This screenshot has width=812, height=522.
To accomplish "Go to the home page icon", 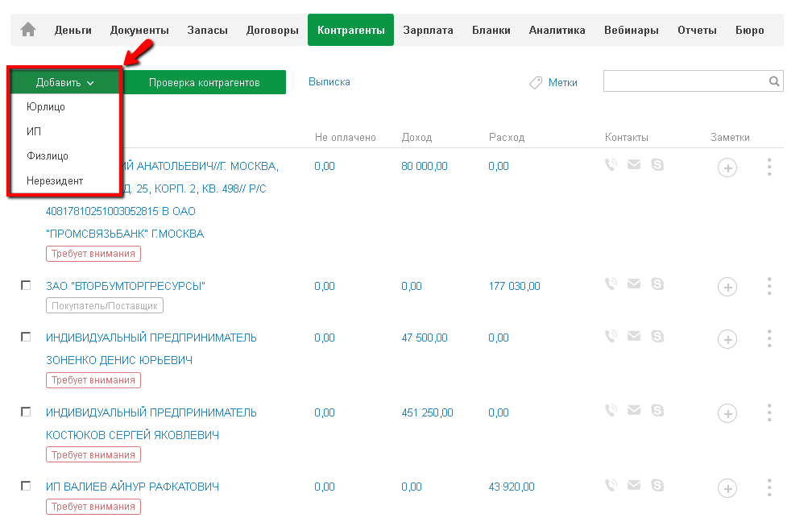I will click(28, 30).
